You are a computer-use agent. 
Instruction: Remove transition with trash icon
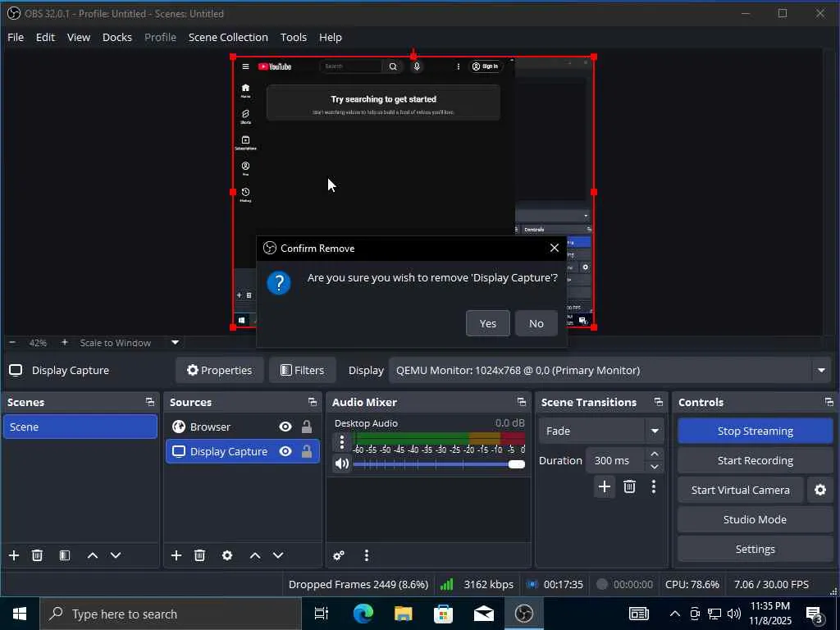(629, 486)
